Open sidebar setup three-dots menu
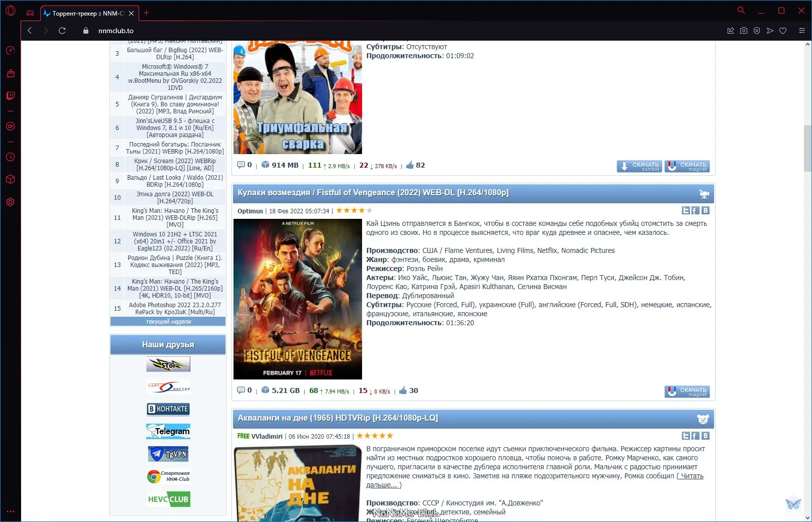This screenshot has width=812, height=522. pyautogui.click(x=10, y=512)
